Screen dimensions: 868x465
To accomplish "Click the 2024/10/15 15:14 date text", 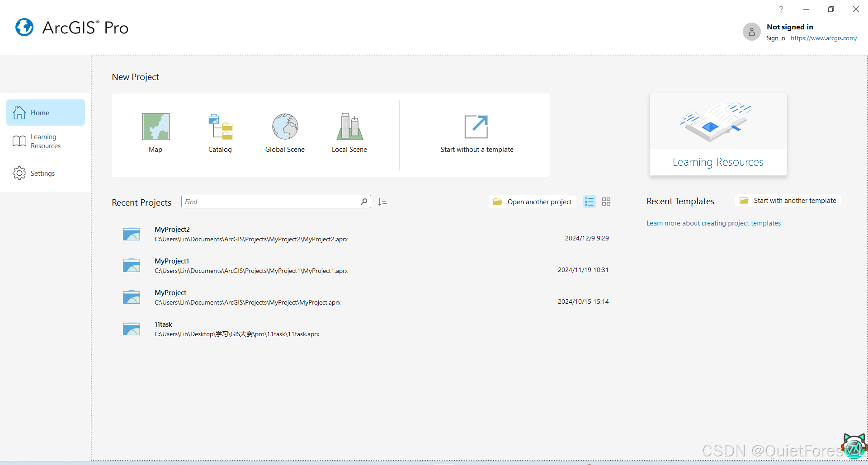I will (583, 301).
